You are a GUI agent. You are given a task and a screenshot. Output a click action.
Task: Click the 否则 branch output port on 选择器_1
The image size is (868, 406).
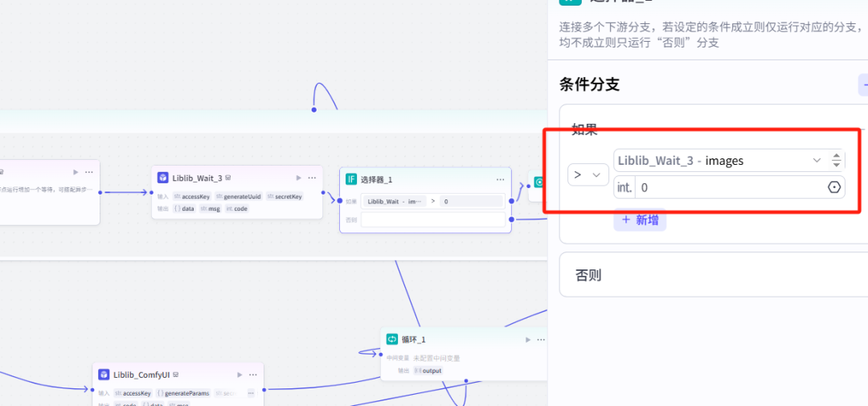tap(511, 219)
